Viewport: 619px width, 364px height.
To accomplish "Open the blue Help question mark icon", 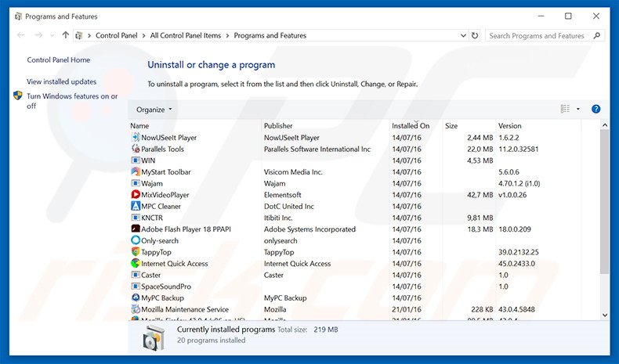I will pos(595,110).
